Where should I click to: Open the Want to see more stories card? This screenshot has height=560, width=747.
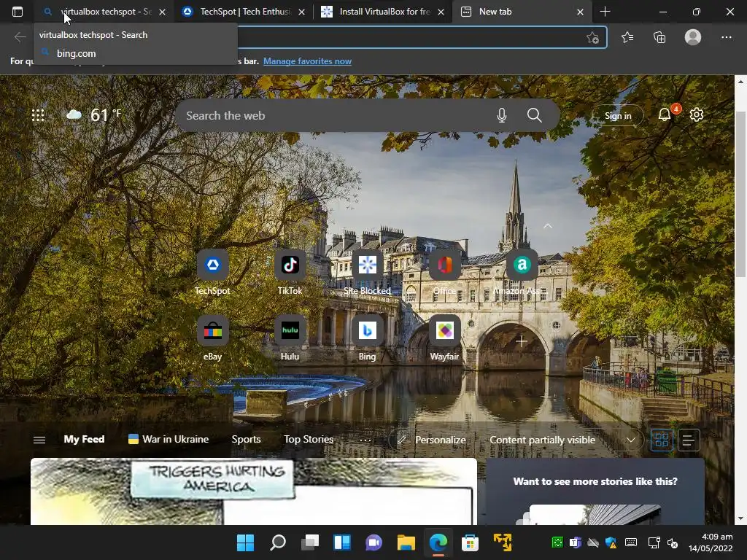(x=595, y=491)
